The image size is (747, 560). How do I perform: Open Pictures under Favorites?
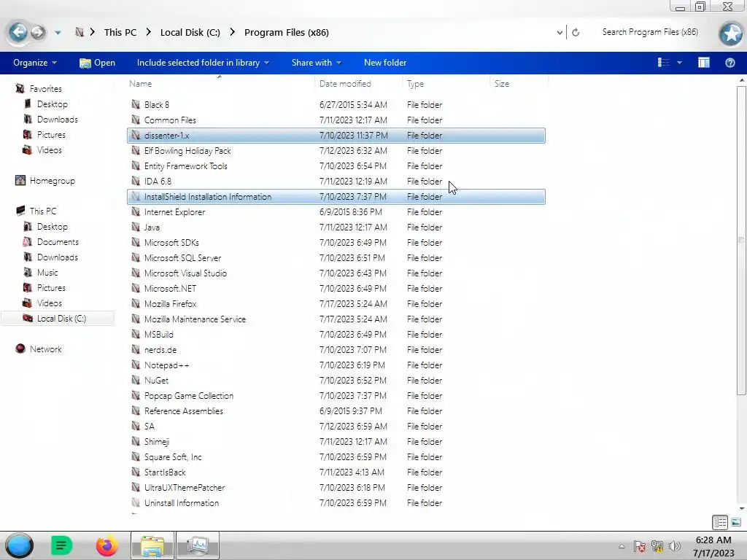click(51, 135)
